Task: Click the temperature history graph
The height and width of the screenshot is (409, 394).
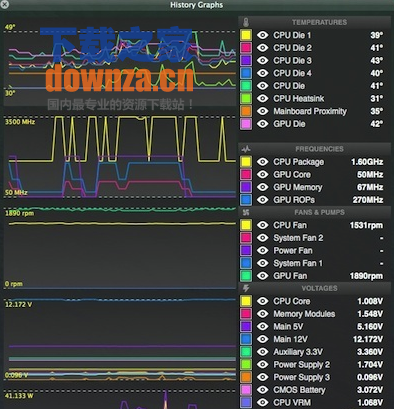Action: pyautogui.click(x=119, y=63)
